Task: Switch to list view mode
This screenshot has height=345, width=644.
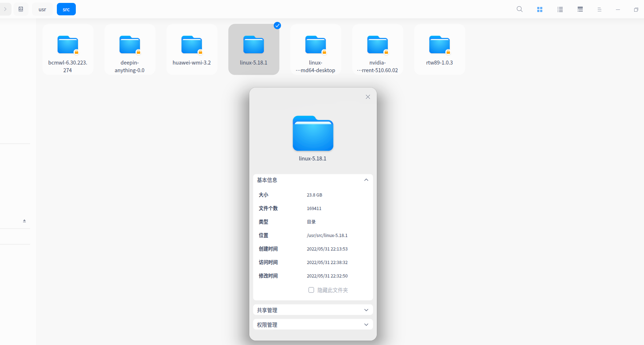Action: (560, 9)
